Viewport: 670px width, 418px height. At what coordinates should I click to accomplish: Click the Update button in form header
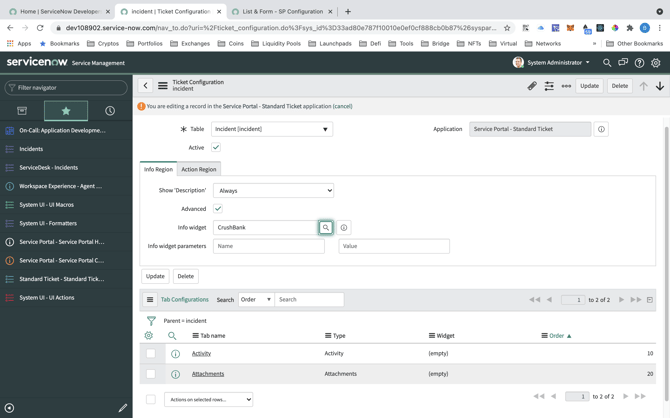point(589,86)
